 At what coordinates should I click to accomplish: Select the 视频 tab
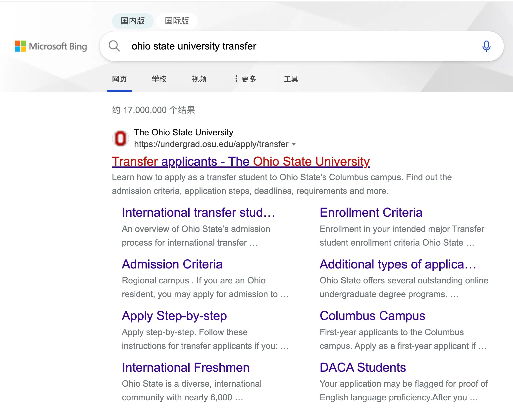[199, 79]
